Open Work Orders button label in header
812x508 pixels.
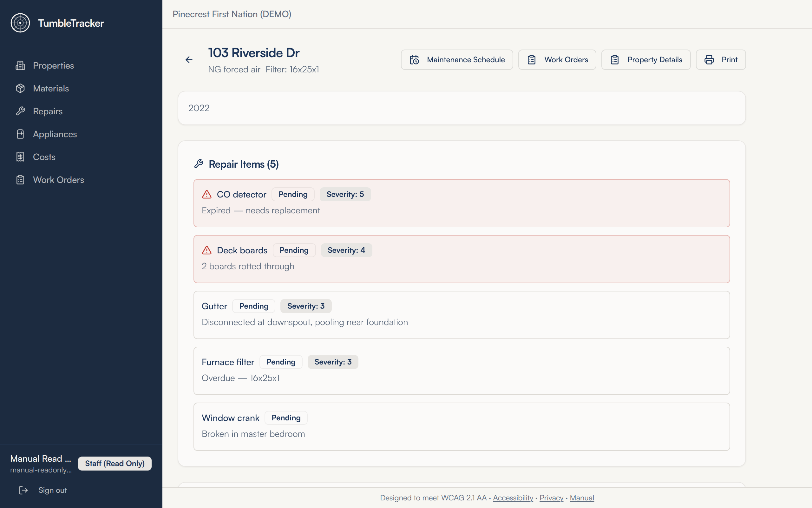tap(566, 60)
